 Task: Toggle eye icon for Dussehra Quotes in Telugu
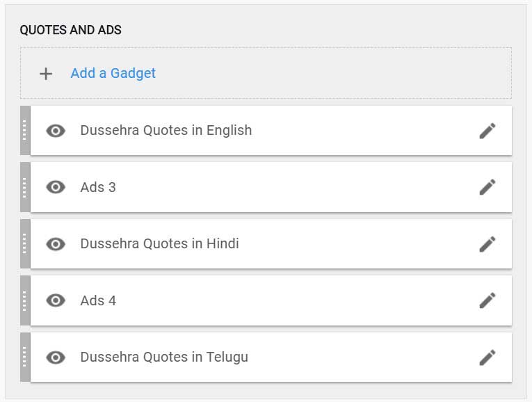[x=56, y=357]
